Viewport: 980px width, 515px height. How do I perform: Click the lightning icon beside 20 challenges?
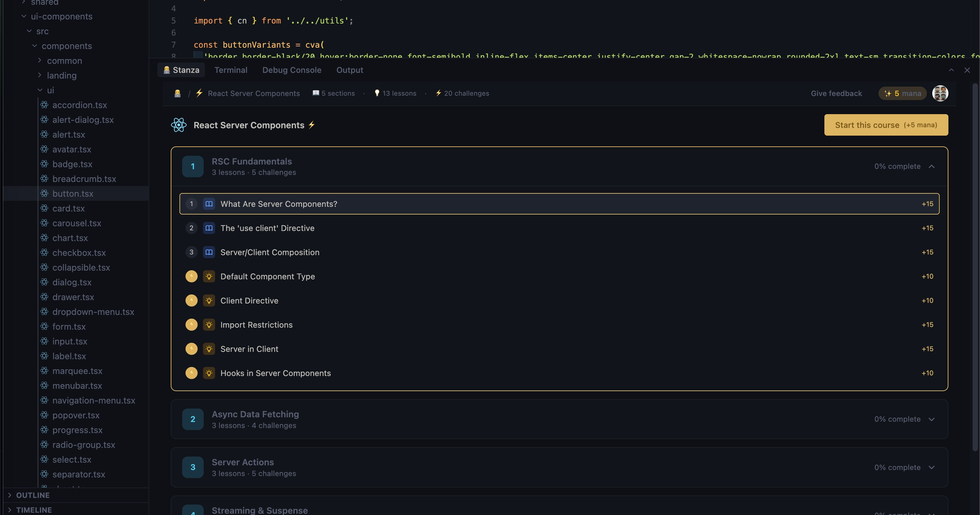tap(438, 93)
